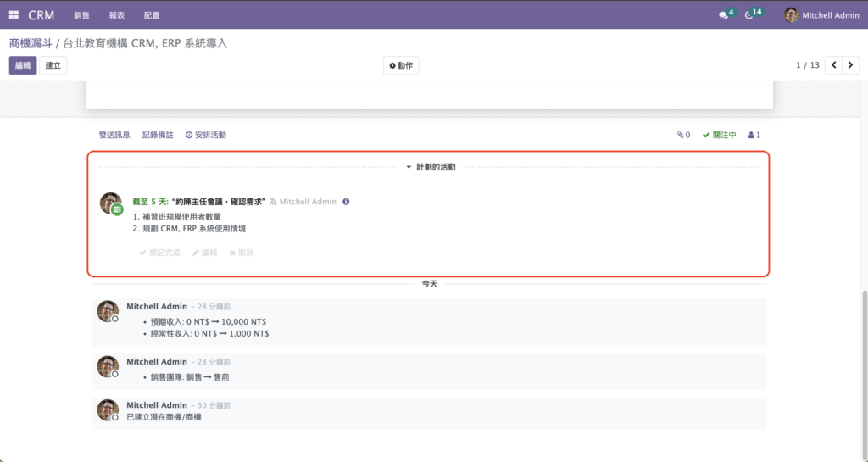The image size is (868, 462).
Task: Click the 預期收入 log line
Action: 209,322
